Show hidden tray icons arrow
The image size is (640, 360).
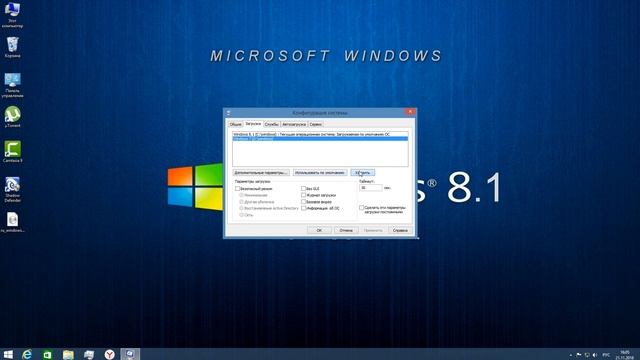571,355
